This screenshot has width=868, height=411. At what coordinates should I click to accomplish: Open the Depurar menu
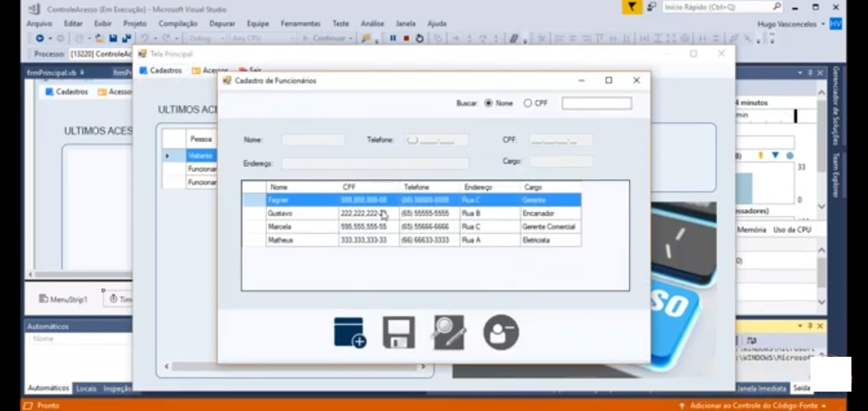222,23
